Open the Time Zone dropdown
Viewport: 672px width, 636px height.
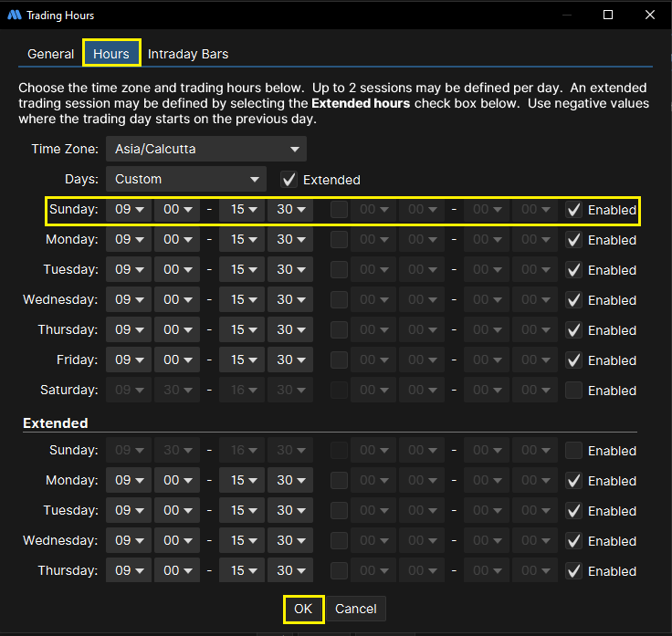pos(206,149)
